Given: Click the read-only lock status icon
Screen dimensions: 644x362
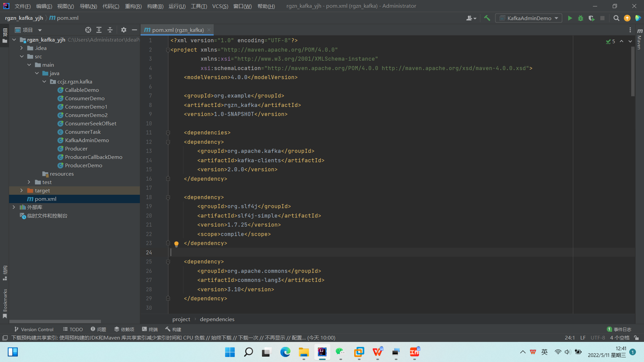Looking at the screenshot, I should (x=636, y=338).
